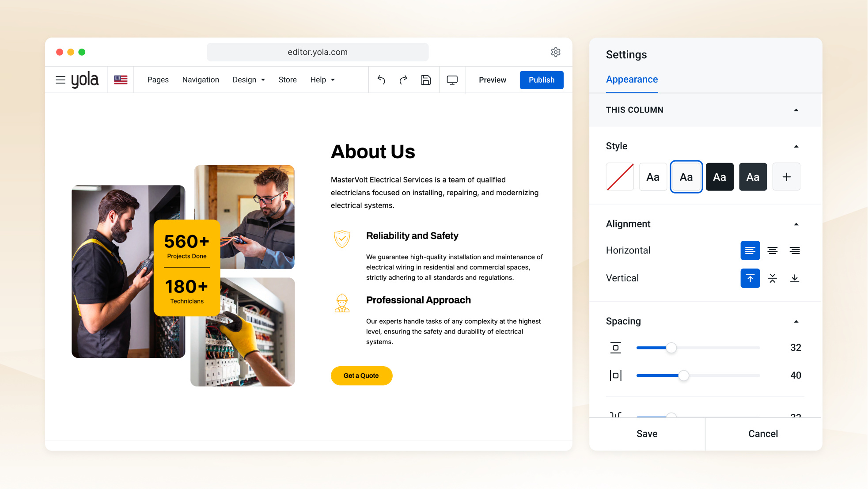Screen dimensions: 868x489
Task: Click the About Us heading
Action: [x=373, y=152]
